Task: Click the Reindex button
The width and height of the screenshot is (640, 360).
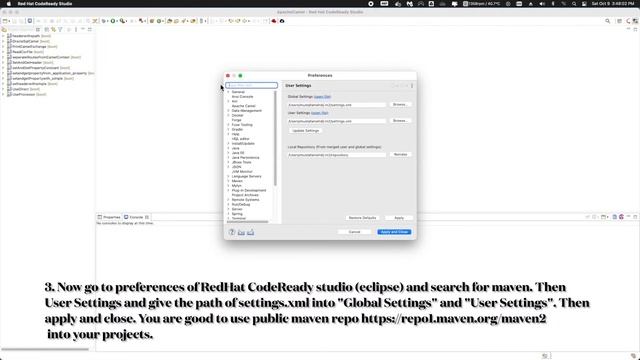Action: point(400,155)
